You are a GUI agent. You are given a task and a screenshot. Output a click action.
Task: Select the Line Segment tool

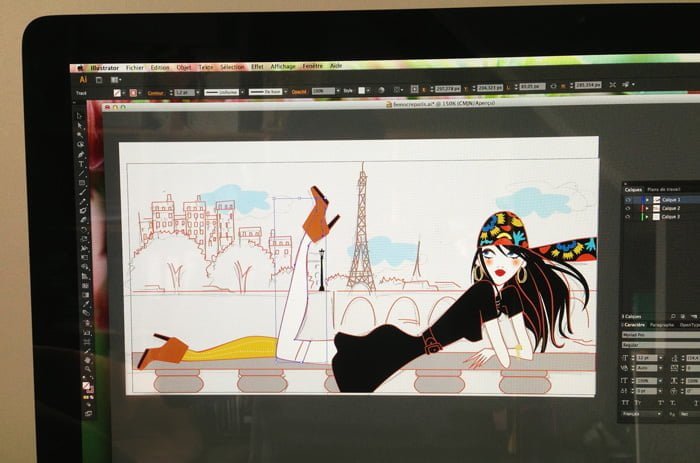point(82,173)
